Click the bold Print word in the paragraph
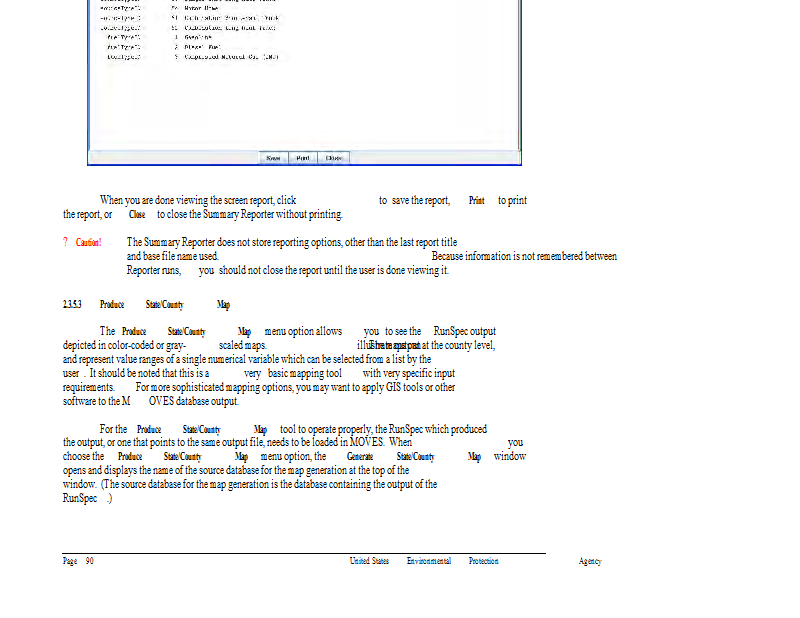Viewport: 800px width, 618px height. [477, 201]
